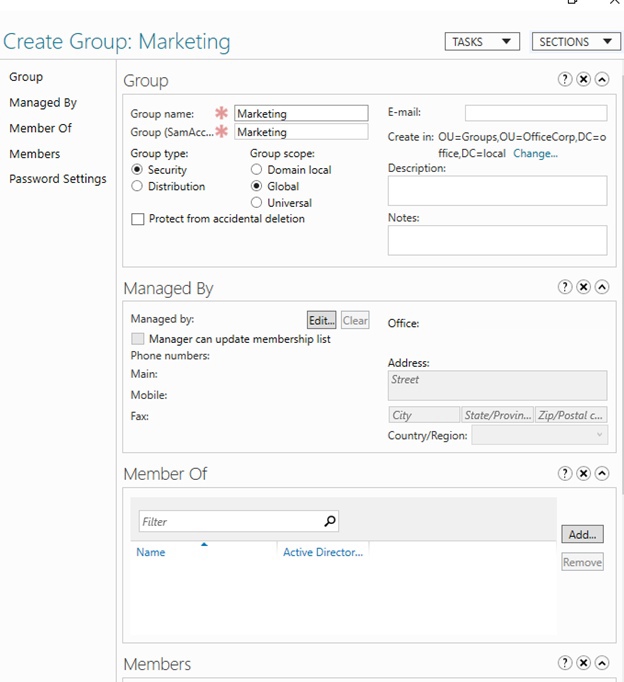Close the Group section with X icon
This screenshot has height=682, width=624.
click(x=583, y=79)
